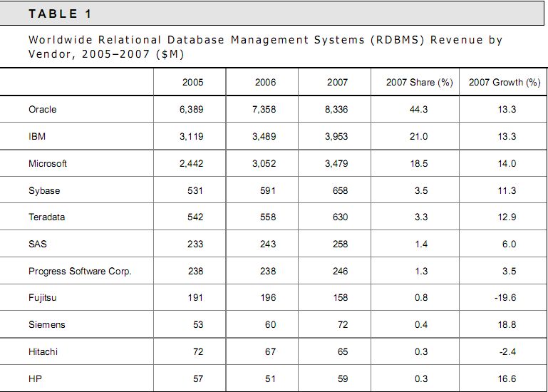Select SAS's 2005 value '233'
Screen dimensions: 548x392
click(195, 244)
